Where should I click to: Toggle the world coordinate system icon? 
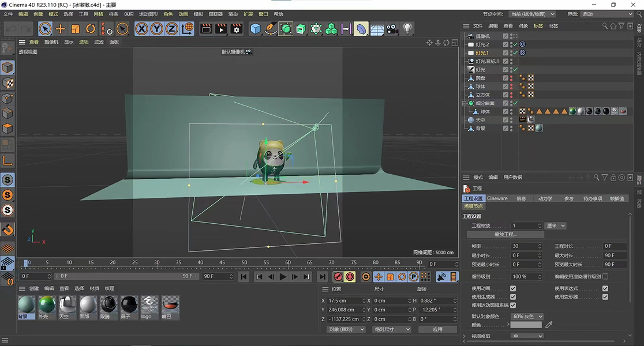click(187, 29)
